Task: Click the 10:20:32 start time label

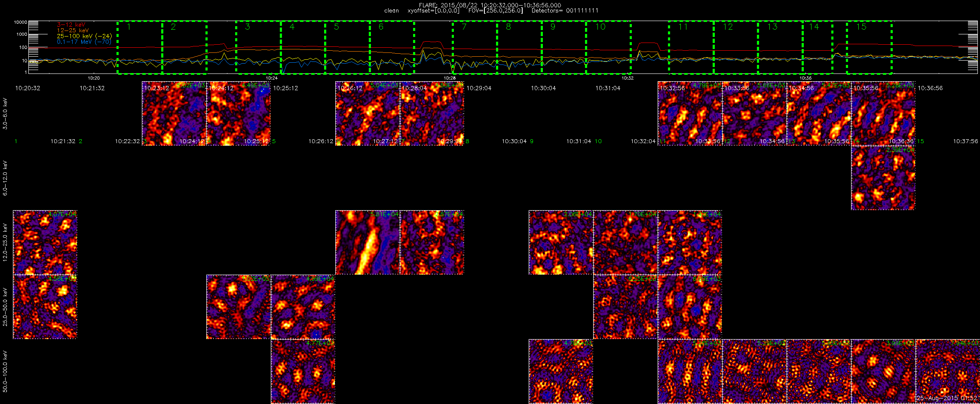Action: [28, 88]
